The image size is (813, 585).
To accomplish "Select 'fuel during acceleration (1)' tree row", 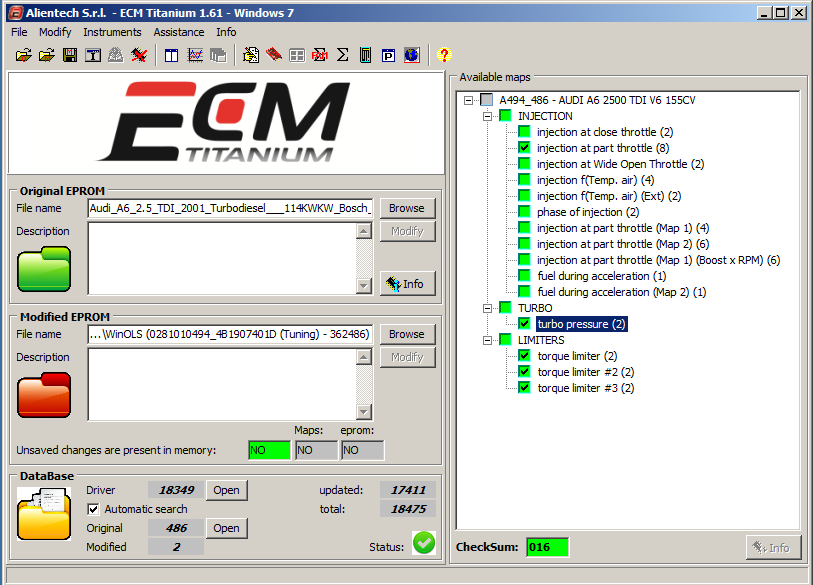I will [x=602, y=276].
